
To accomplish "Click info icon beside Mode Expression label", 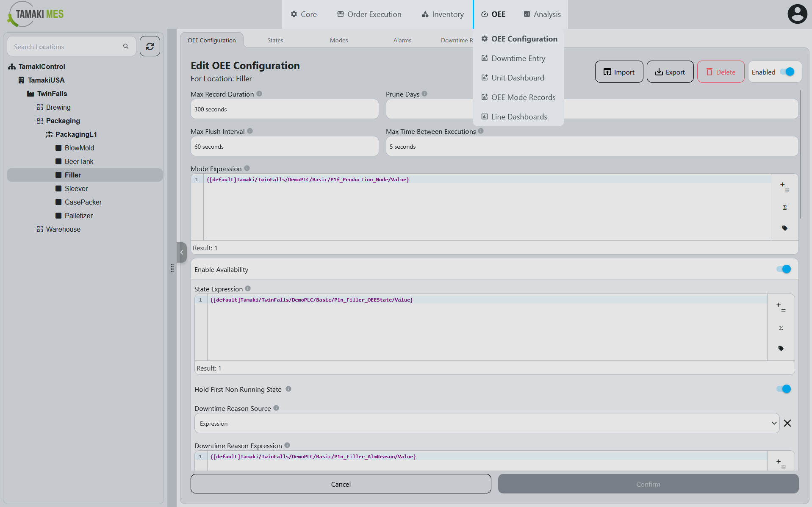I will point(247,168).
